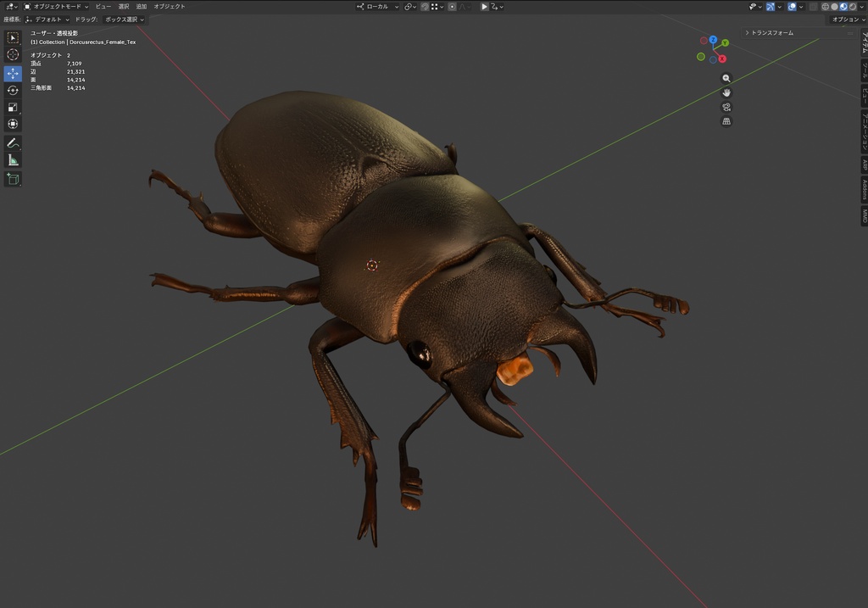Open the ビュー menu
This screenshot has width=868, height=608.
tap(103, 7)
